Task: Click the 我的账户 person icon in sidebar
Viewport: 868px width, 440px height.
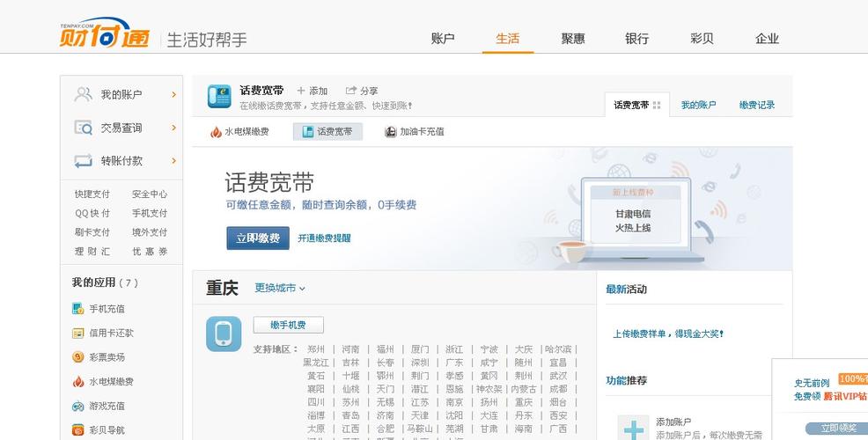Action: point(84,94)
